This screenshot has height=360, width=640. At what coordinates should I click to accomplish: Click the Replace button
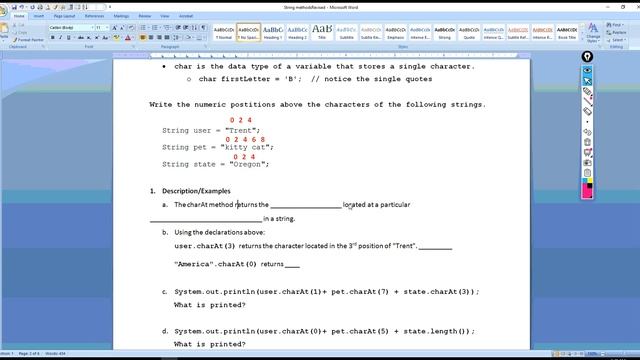616,32
